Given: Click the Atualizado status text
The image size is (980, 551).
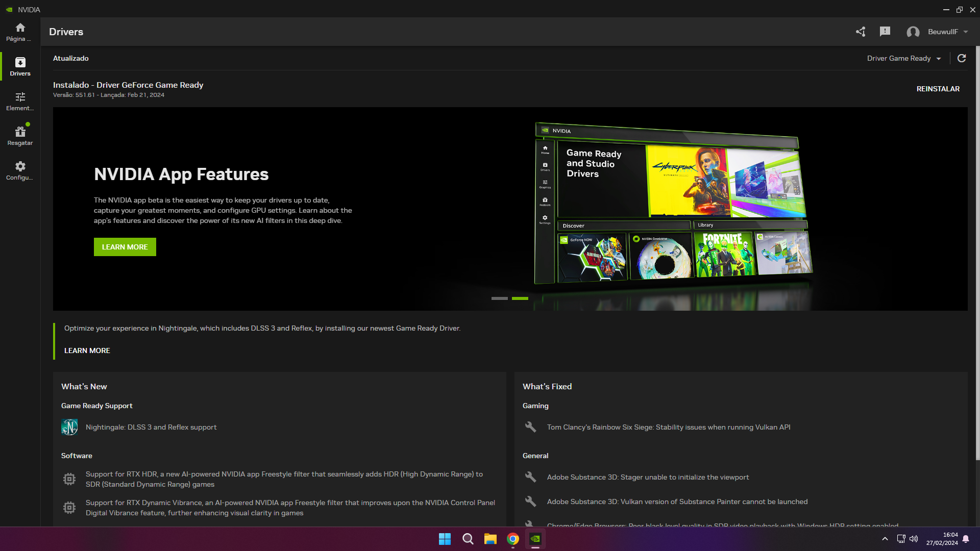Looking at the screenshot, I should pos(71,58).
